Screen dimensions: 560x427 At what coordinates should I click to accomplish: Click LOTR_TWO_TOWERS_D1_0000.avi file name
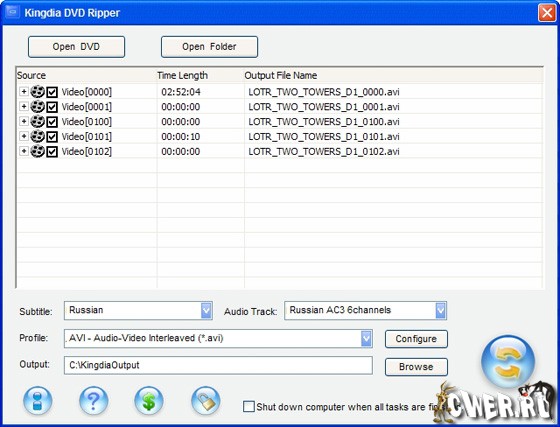pyautogui.click(x=324, y=92)
